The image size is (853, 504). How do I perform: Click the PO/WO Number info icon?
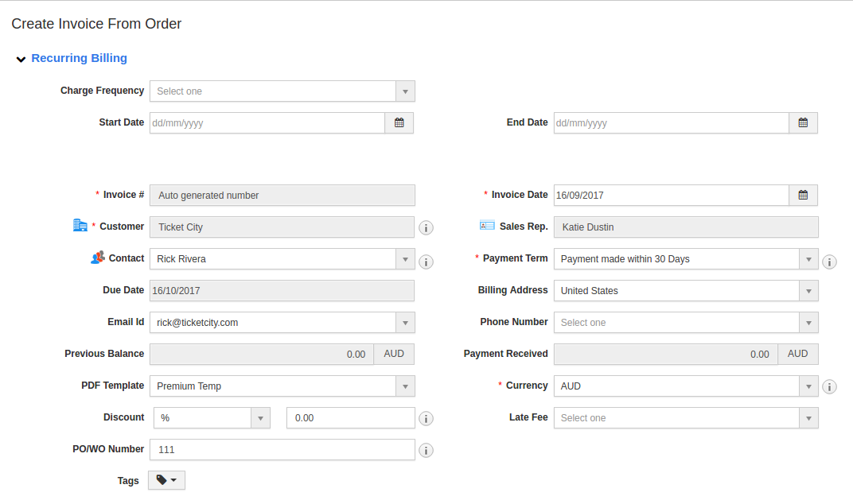(x=426, y=451)
